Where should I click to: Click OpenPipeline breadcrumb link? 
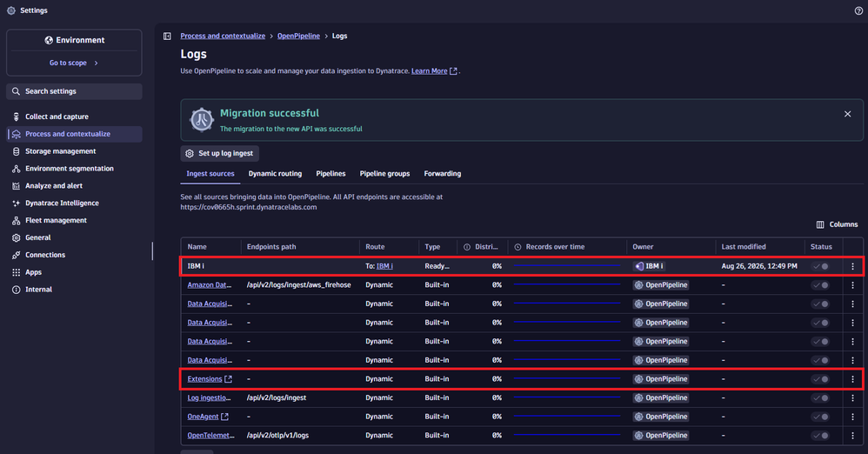click(298, 36)
